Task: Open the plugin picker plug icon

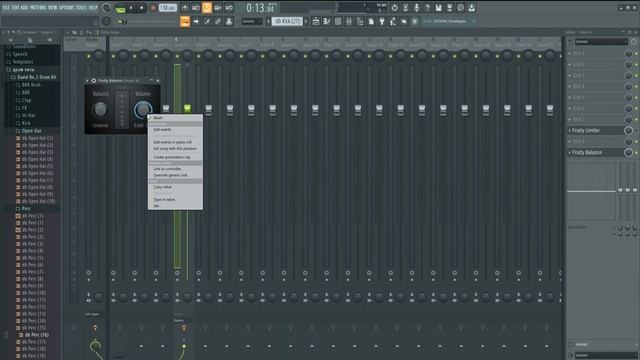Action: pyautogui.click(x=382, y=21)
